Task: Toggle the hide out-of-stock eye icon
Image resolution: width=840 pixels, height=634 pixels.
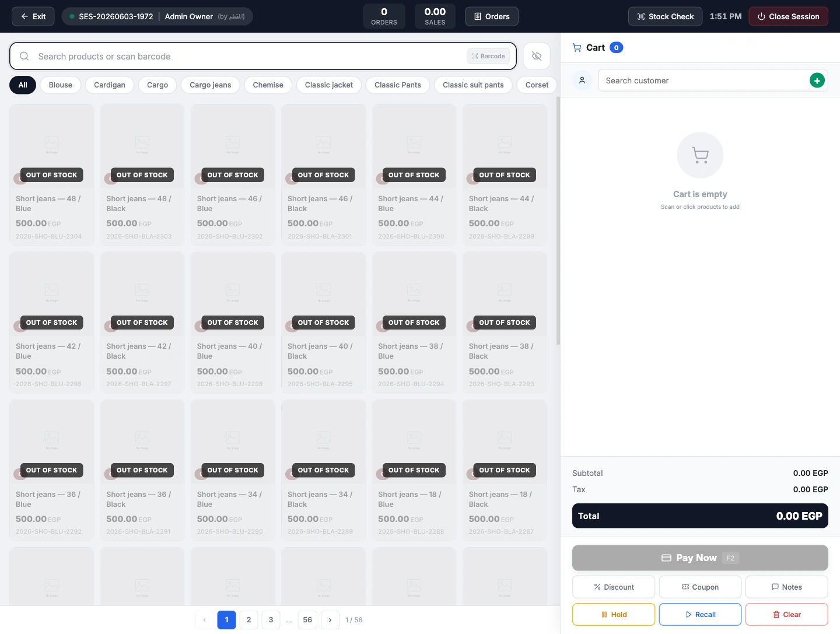Action: [x=537, y=56]
